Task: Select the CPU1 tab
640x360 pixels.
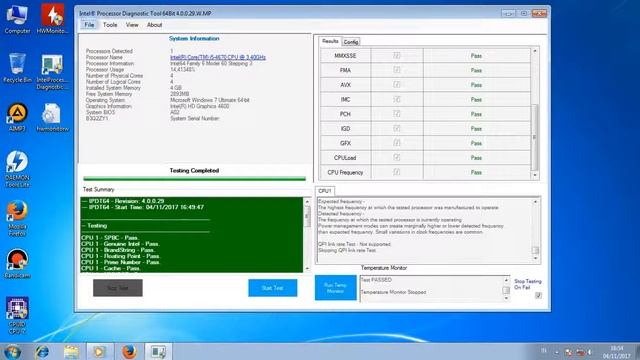Action: click(x=325, y=191)
